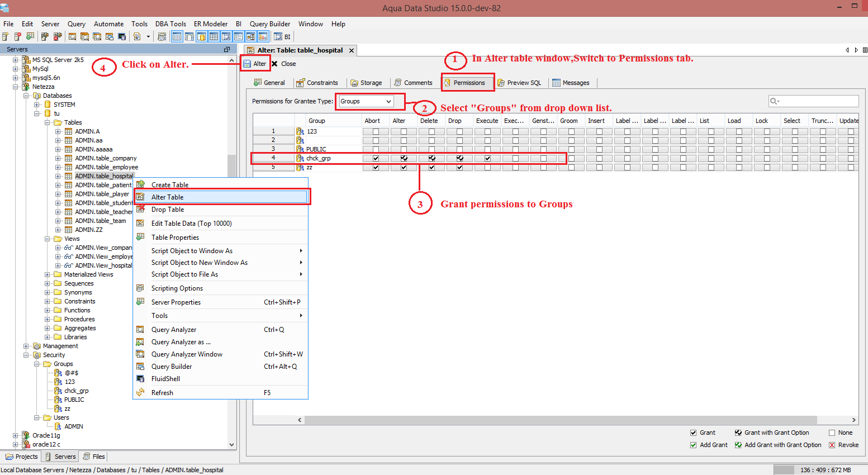This screenshot has width=868, height=475.
Task: Click the ADMIN.View_hospital view icon
Action: [x=69, y=265]
